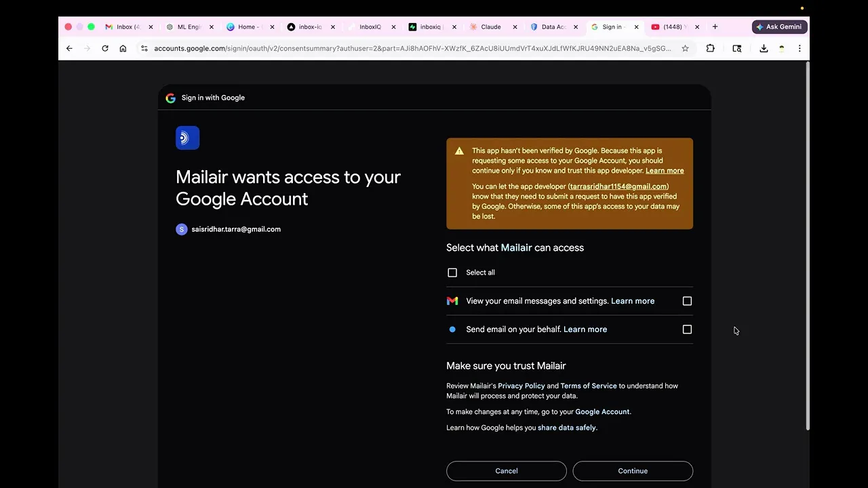Image resolution: width=868 pixels, height=488 pixels.
Task: Switch to the Claude tab
Action: [x=491, y=27]
